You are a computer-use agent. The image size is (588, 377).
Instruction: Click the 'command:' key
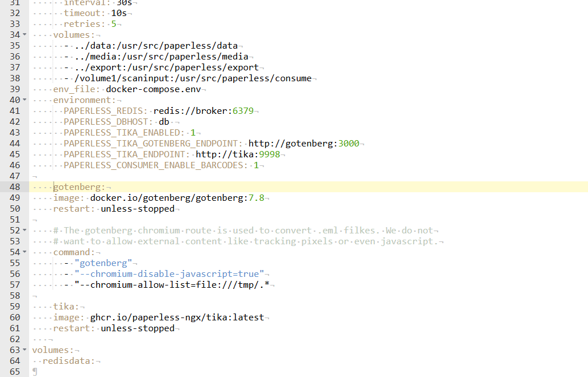click(74, 252)
